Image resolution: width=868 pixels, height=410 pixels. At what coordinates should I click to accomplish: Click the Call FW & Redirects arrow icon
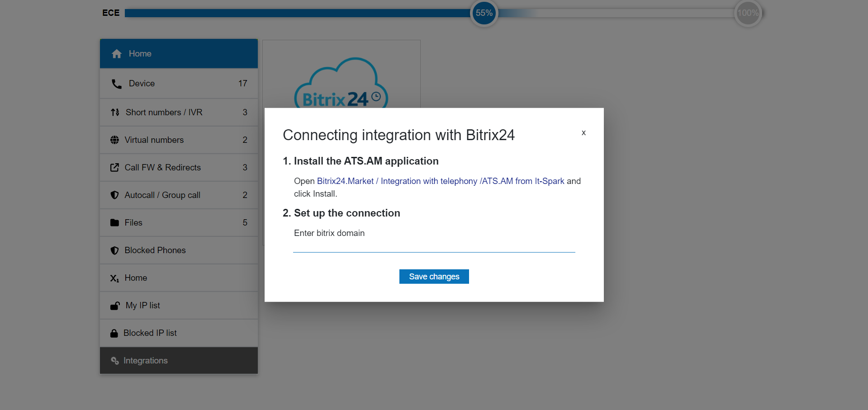click(115, 168)
